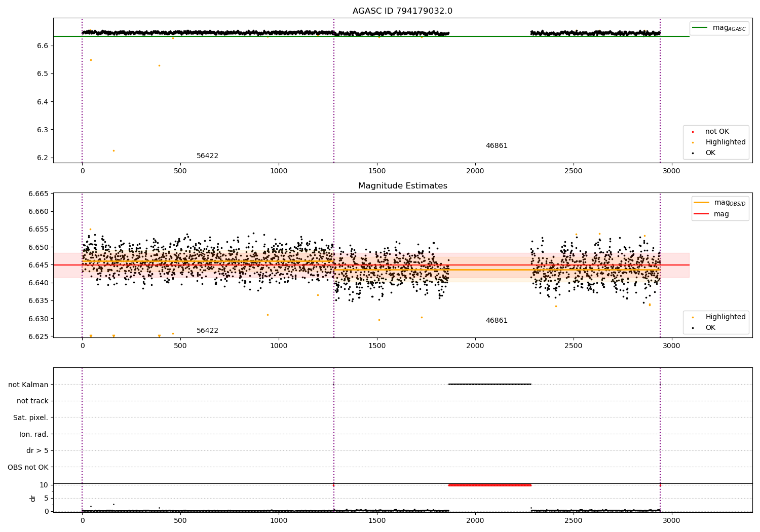Screen dimensions: 760x532
Task: Click the 10 tick on the dr axis
Action: [x=44, y=485]
